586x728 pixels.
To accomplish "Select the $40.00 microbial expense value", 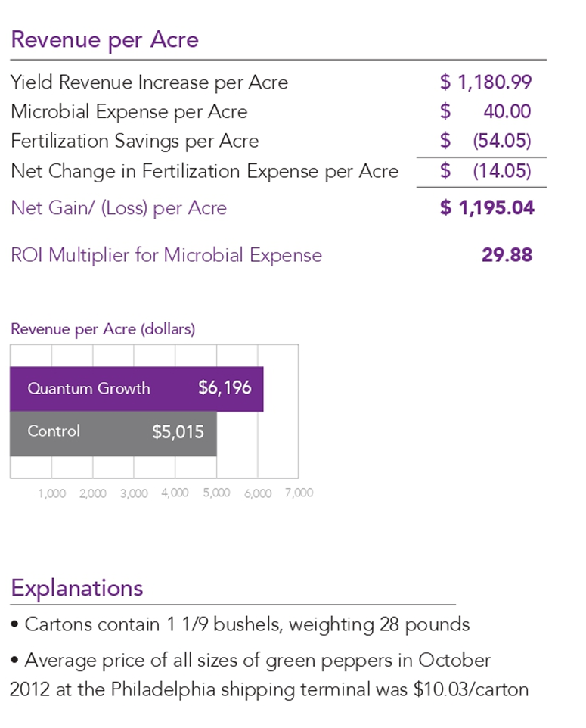I will coord(485,112).
